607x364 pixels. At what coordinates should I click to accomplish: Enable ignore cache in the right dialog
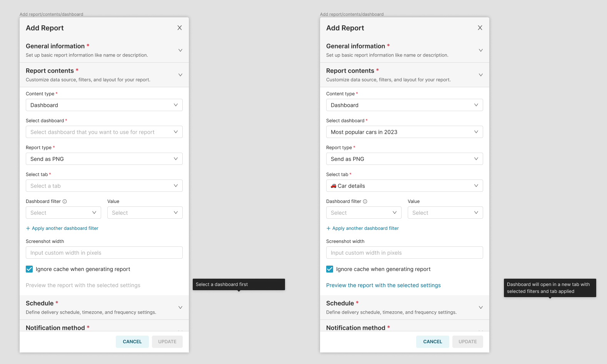pyautogui.click(x=330, y=269)
